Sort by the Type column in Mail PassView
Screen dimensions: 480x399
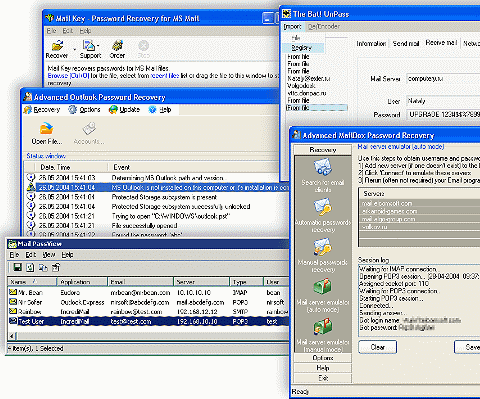point(246,282)
